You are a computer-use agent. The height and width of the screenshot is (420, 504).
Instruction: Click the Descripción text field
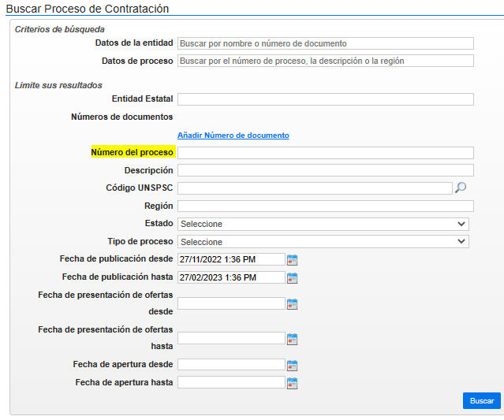tap(325, 170)
